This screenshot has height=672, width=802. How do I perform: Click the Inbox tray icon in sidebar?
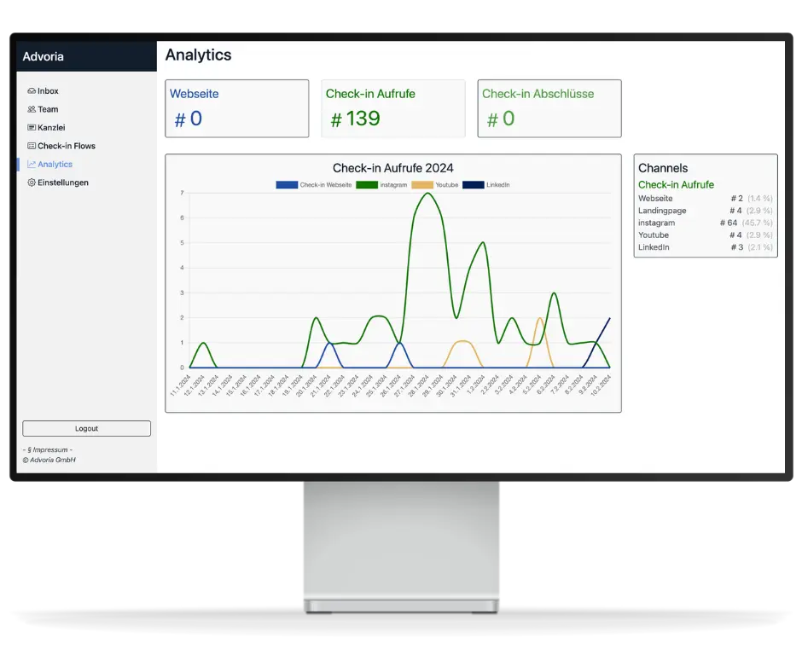coord(32,91)
